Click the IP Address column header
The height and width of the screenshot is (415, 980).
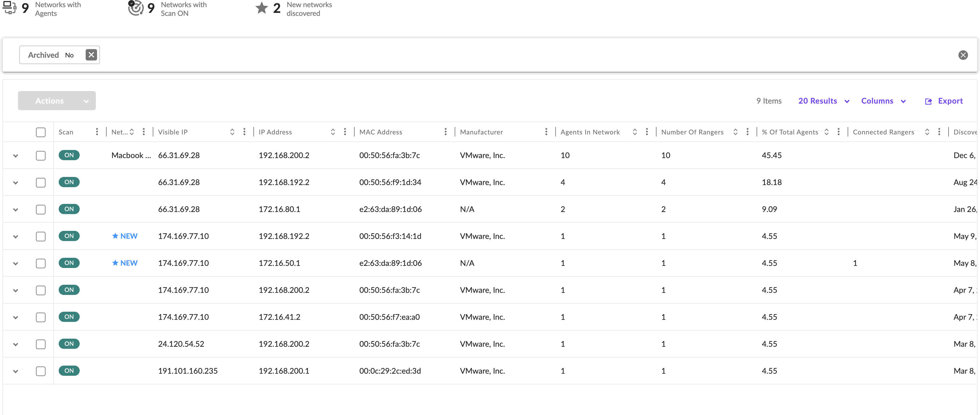click(275, 132)
